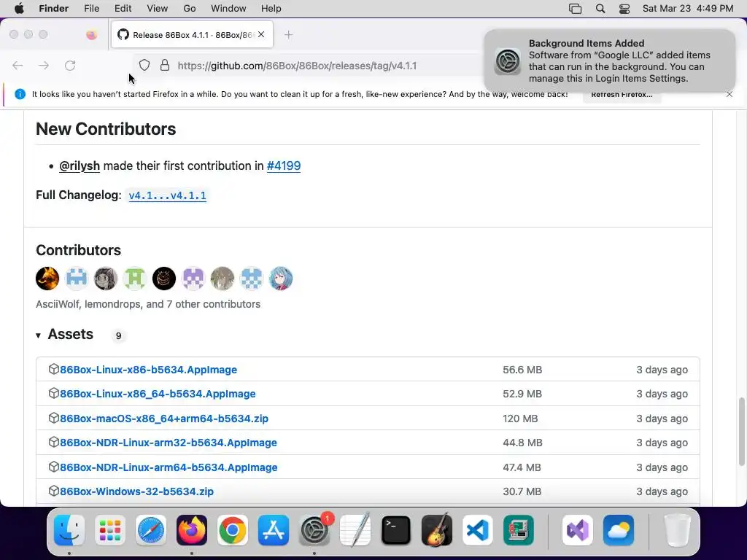Click the seventh contributor avatar (brown hair)
This screenshot has width=747, height=560.
coord(222,279)
